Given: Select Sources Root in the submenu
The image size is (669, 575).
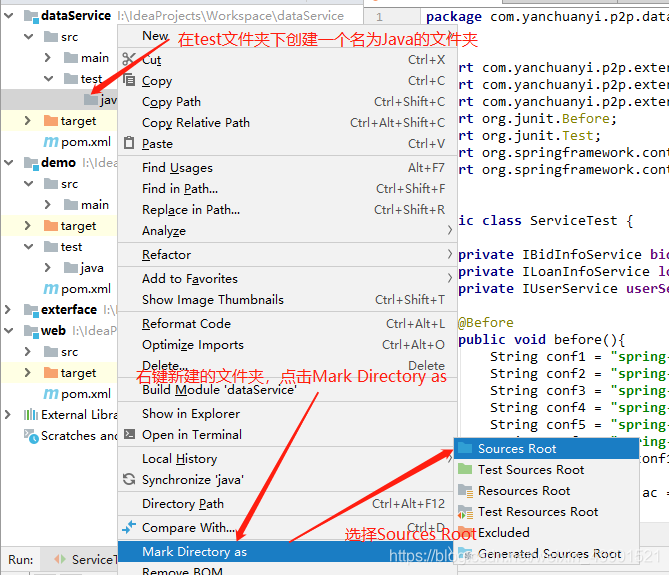Looking at the screenshot, I should [547, 448].
